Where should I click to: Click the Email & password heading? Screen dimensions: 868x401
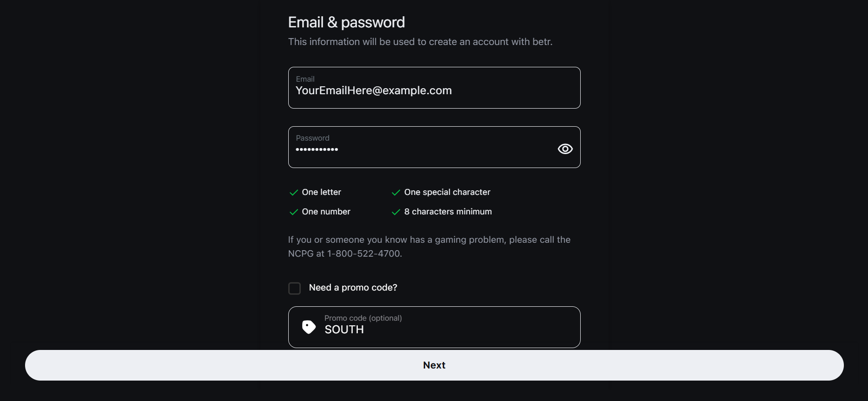pos(346,22)
